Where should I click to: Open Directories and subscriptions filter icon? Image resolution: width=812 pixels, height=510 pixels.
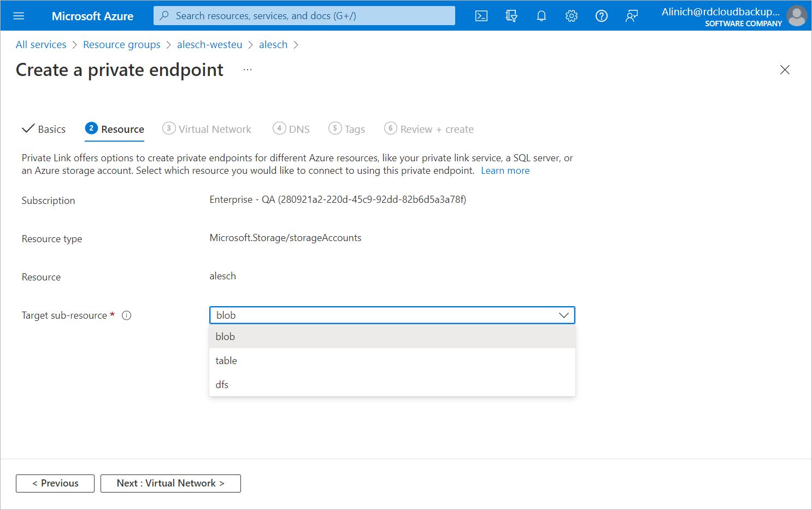point(511,16)
